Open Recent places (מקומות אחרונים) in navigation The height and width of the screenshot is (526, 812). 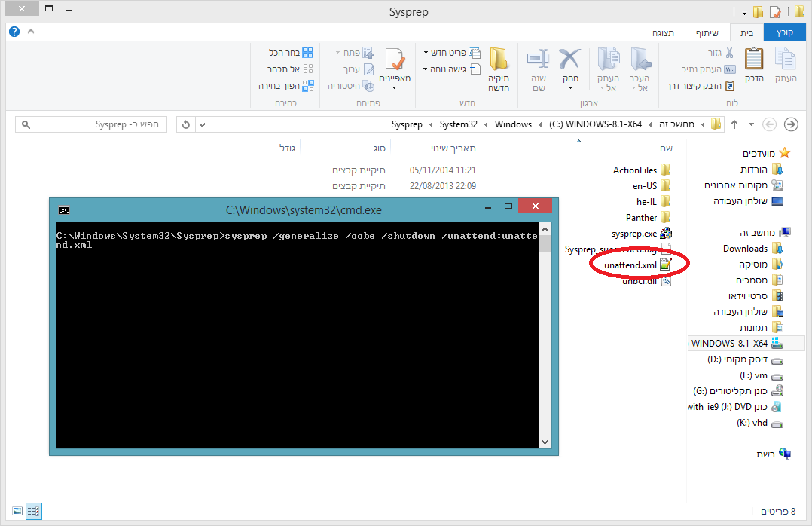click(743, 185)
